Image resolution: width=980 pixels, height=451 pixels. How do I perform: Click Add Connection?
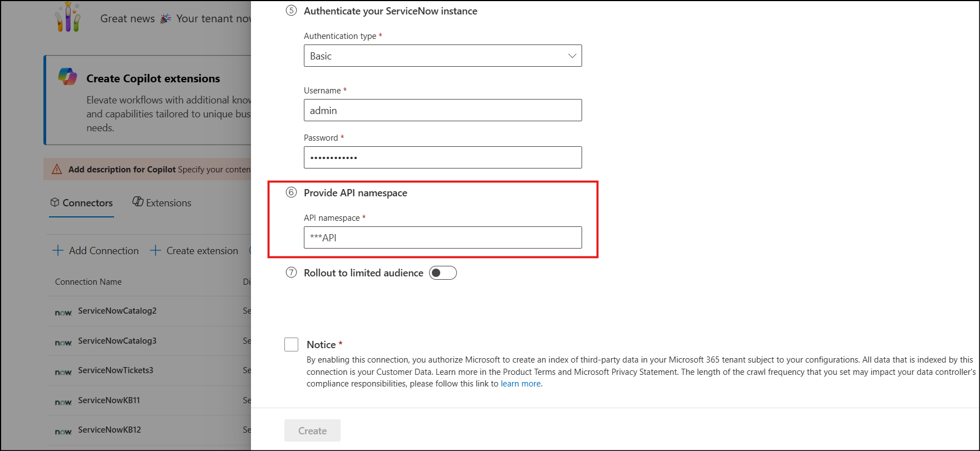[x=96, y=251]
